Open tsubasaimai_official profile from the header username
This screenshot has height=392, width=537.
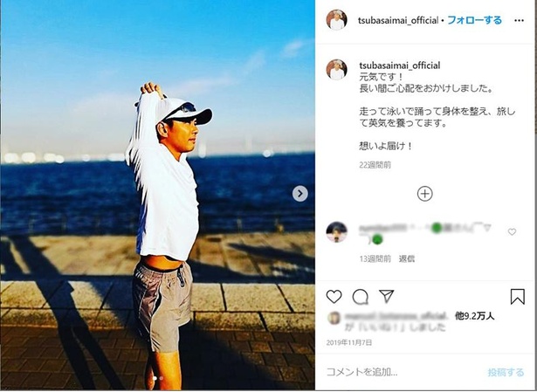(398, 21)
